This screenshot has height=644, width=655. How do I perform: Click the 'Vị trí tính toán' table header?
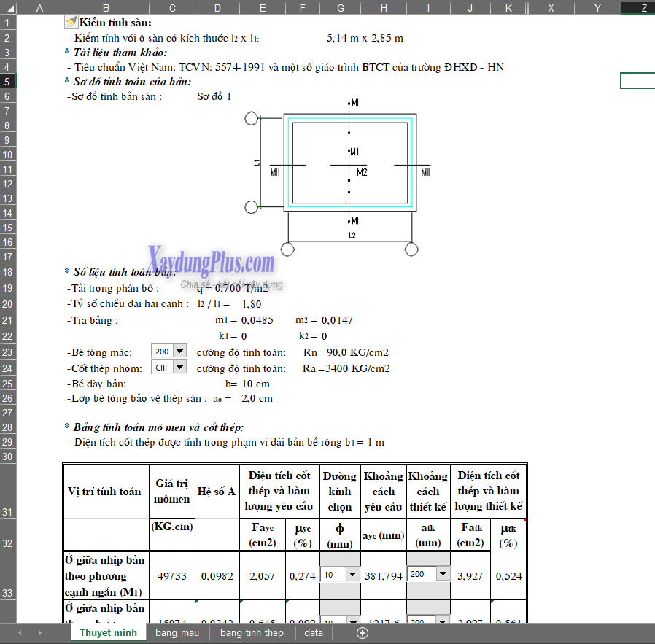tap(104, 492)
